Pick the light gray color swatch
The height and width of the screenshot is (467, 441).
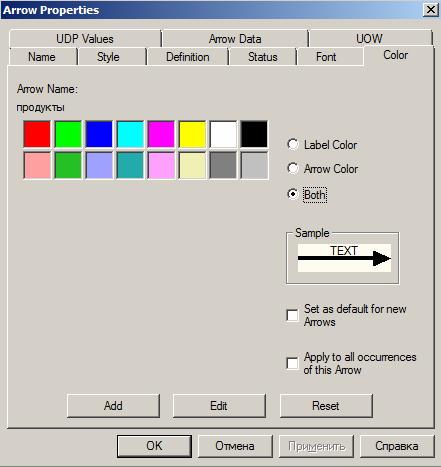tap(254, 165)
